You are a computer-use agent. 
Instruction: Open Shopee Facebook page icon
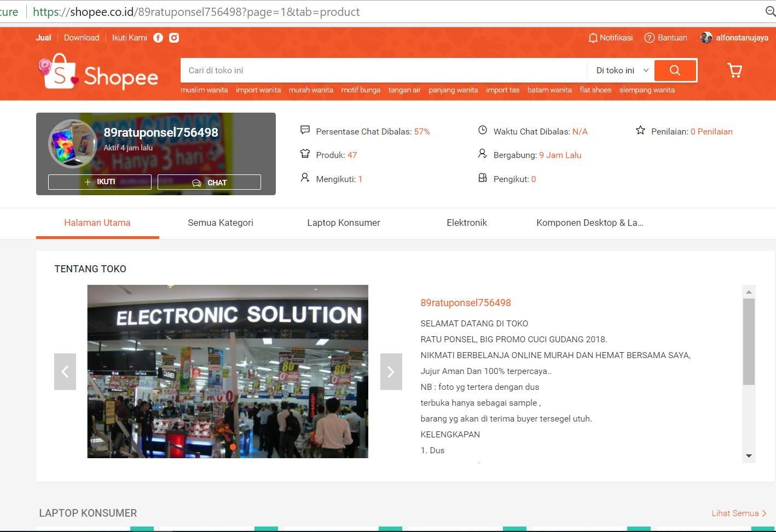[158, 38]
